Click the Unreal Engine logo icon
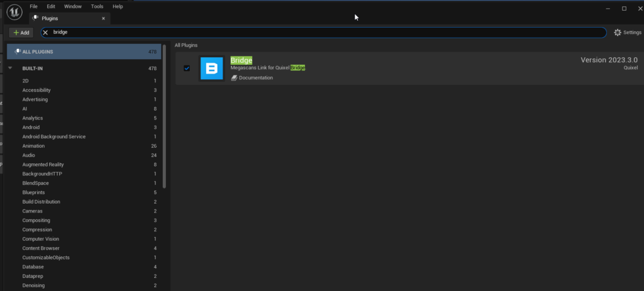644x291 pixels. point(15,11)
